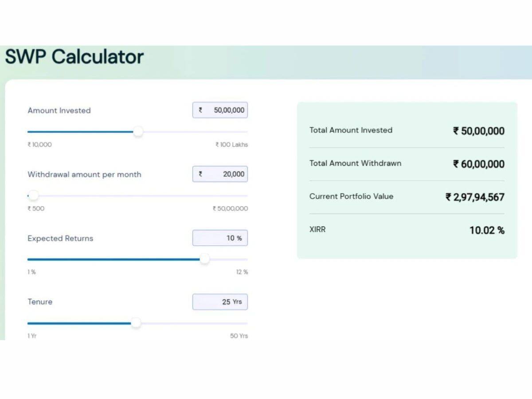This screenshot has width=532, height=399.
Task: Click the Withdrawal amount slider handle
Action: click(34, 196)
